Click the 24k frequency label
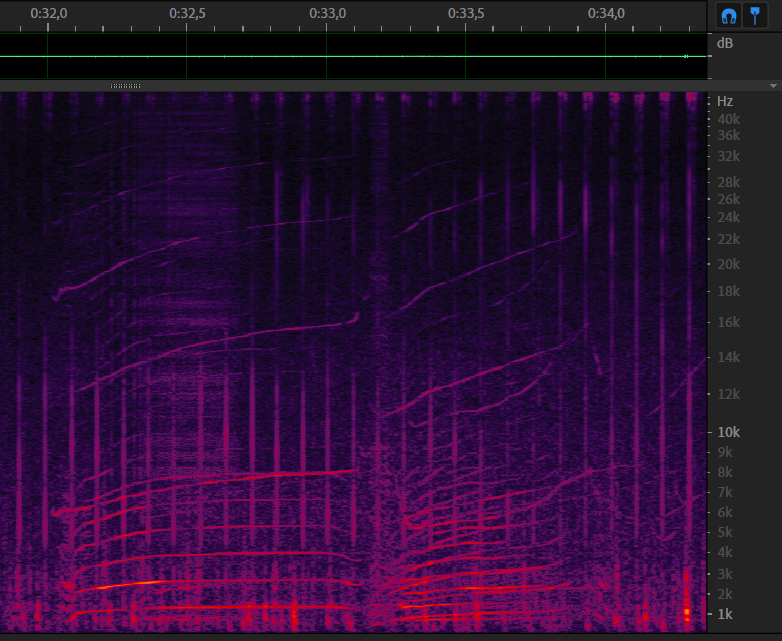Image resolution: width=782 pixels, height=641 pixels. coord(729,217)
